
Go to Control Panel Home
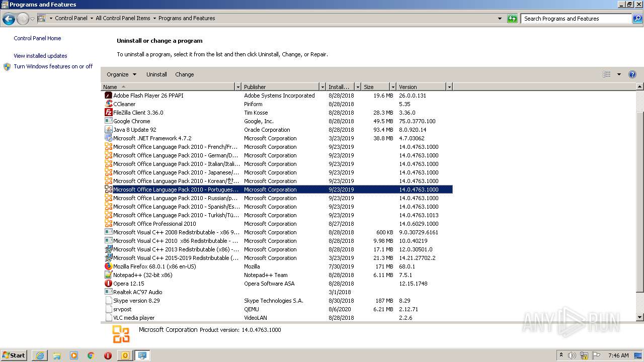[37, 38]
